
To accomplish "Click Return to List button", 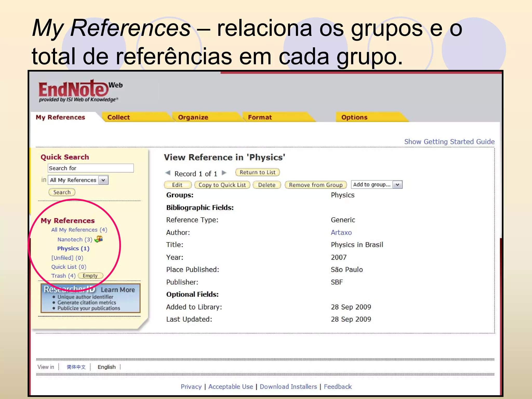I will (x=257, y=172).
